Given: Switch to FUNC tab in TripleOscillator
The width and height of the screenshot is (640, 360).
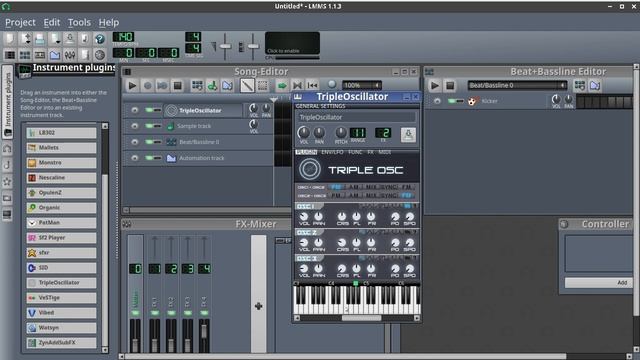Looking at the screenshot, I should pyautogui.click(x=355, y=152).
